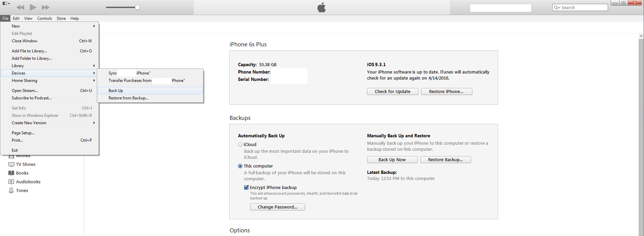Click Change Password button
The image size is (644, 236).
tap(278, 207)
